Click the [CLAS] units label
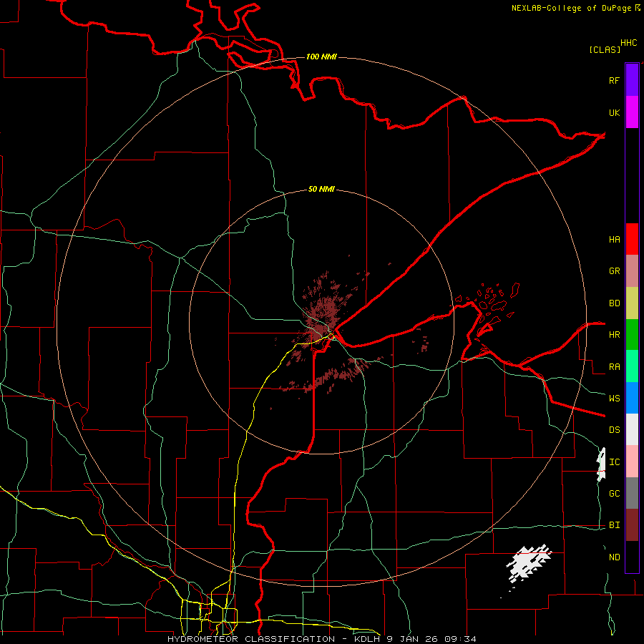 coord(605,49)
